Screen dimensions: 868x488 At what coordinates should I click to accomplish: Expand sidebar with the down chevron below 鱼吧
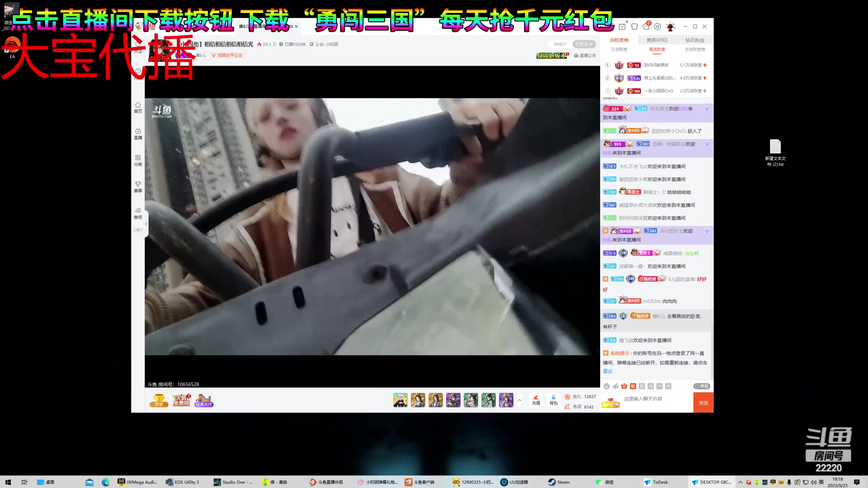pos(138,230)
